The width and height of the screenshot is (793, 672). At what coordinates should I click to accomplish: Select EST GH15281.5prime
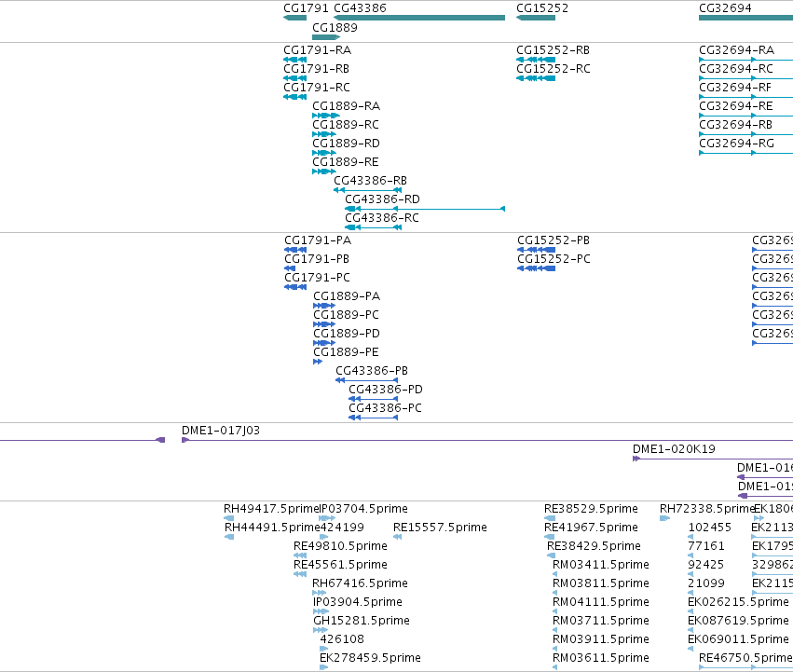362,622
